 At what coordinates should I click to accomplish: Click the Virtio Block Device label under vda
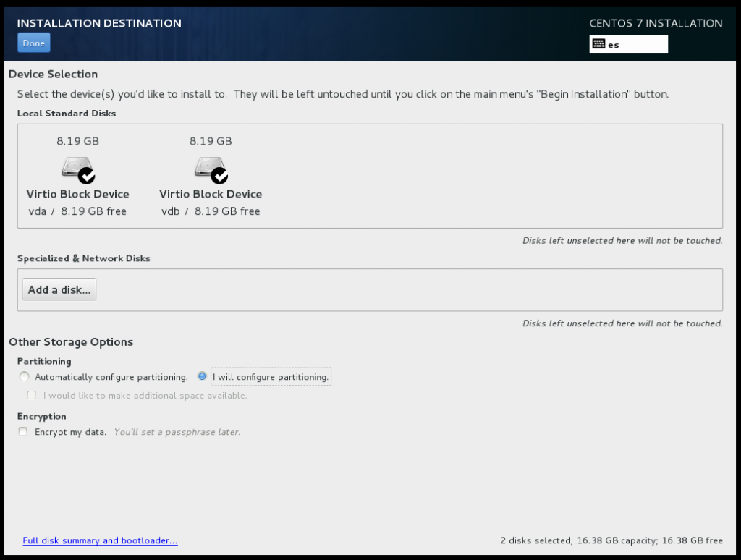click(x=77, y=194)
